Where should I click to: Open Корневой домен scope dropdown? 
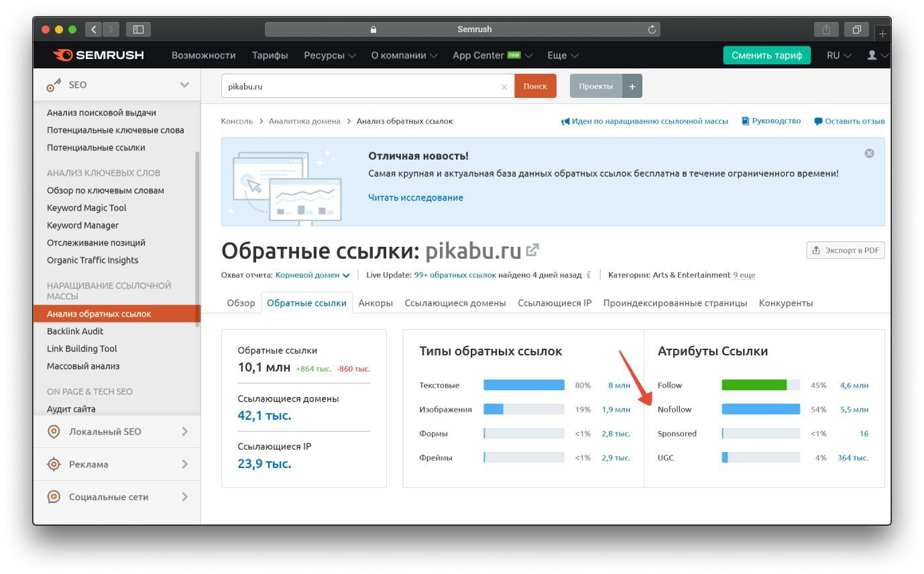(x=312, y=275)
